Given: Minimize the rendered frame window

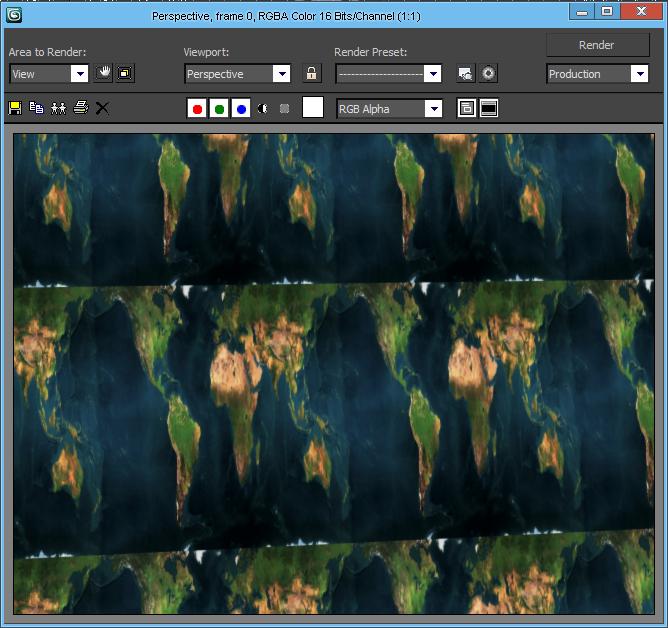Looking at the screenshot, I should pyautogui.click(x=582, y=12).
